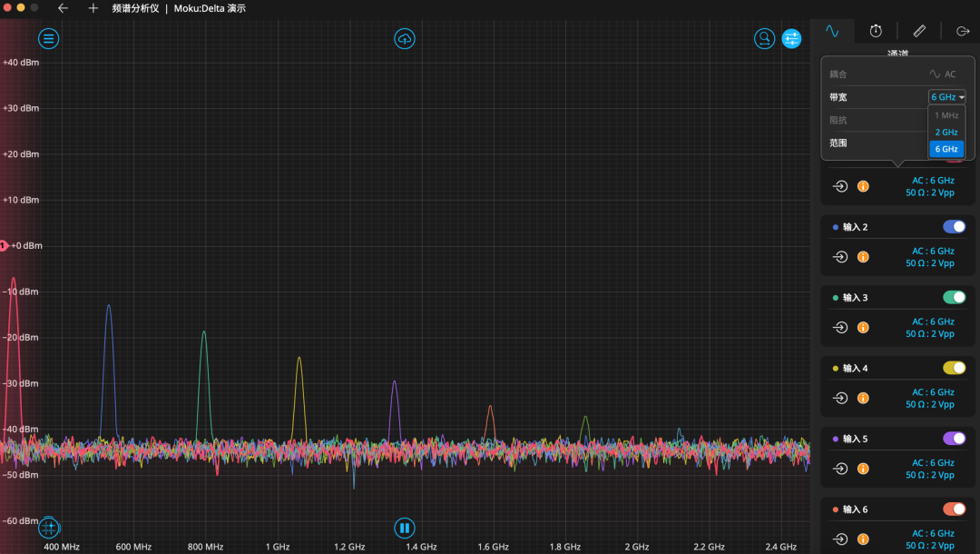Switch to the output arrow tab

click(963, 31)
